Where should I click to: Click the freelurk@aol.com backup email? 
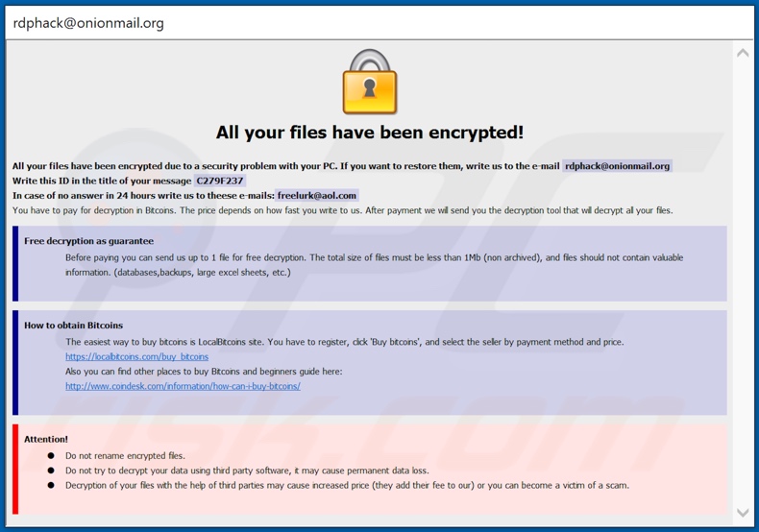coord(317,195)
